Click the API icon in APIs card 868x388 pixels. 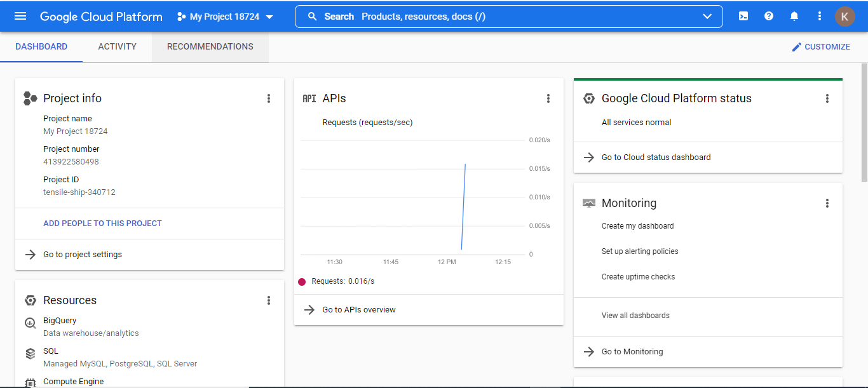[309, 98]
